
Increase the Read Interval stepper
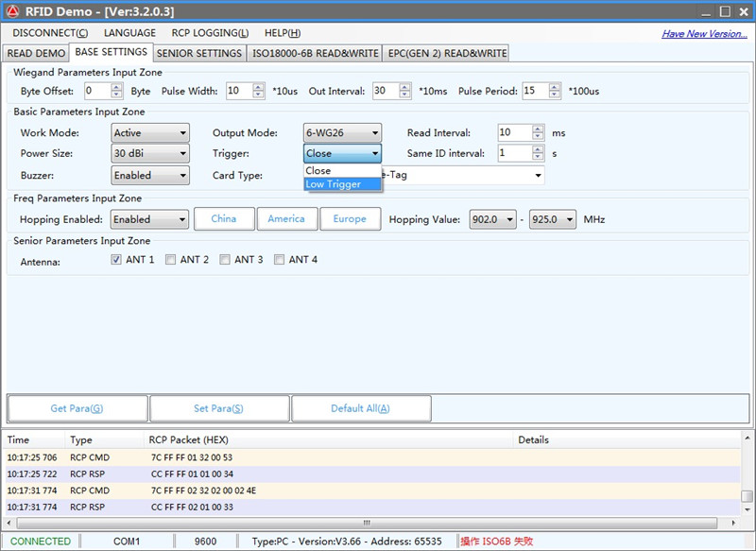click(x=538, y=129)
